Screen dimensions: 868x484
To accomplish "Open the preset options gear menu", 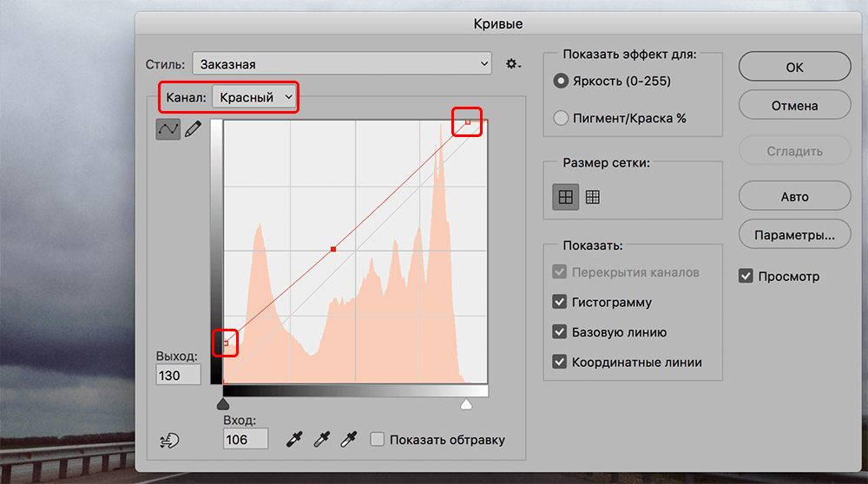I will 513,64.
